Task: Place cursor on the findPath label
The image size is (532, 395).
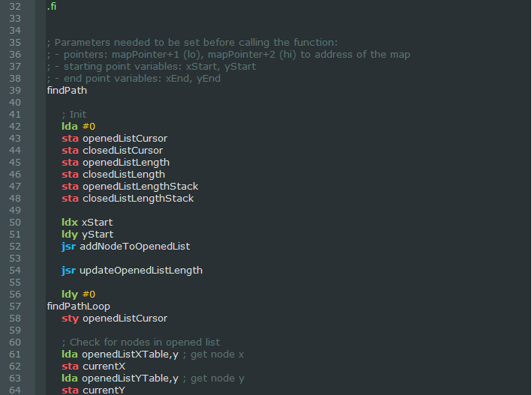Action: click(x=67, y=91)
